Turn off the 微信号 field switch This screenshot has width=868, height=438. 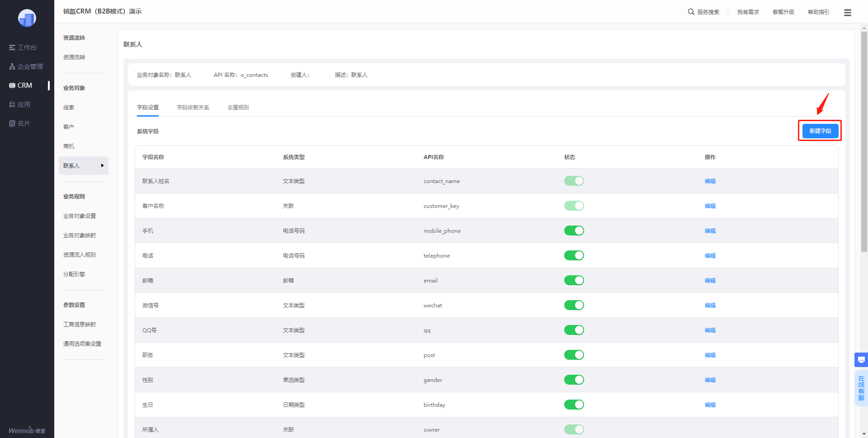click(574, 305)
